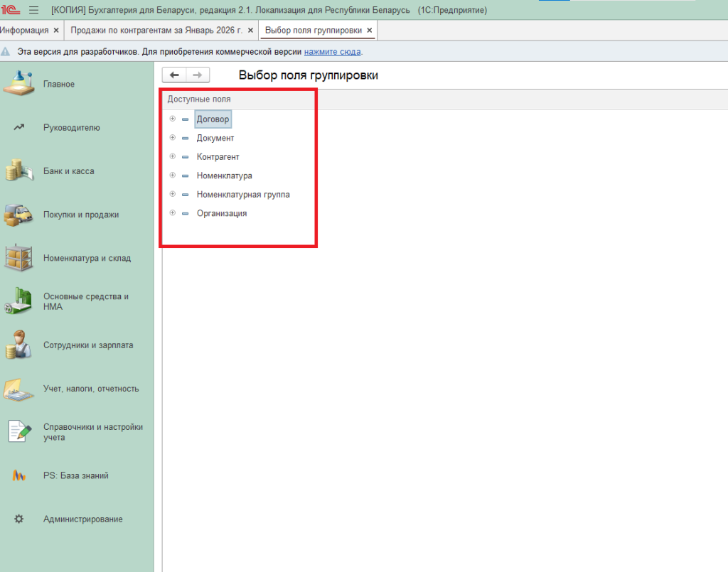Click the back navigation arrow button

point(174,75)
